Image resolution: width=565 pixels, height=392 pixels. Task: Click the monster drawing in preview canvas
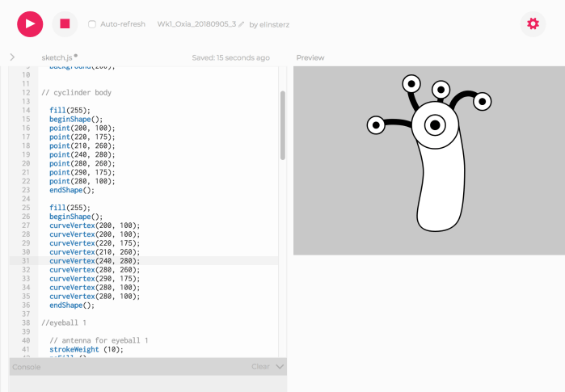(x=429, y=153)
